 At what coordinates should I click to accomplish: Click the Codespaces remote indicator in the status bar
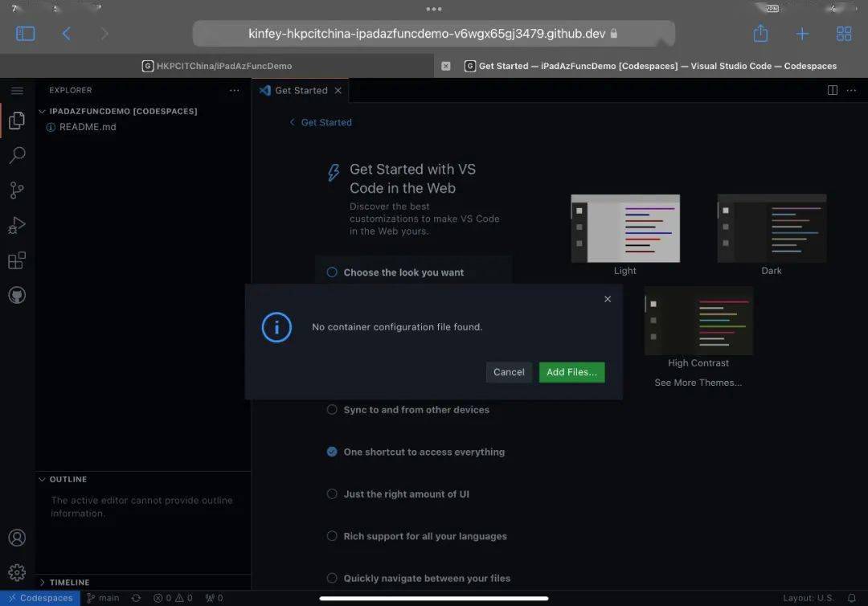(x=41, y=598)
